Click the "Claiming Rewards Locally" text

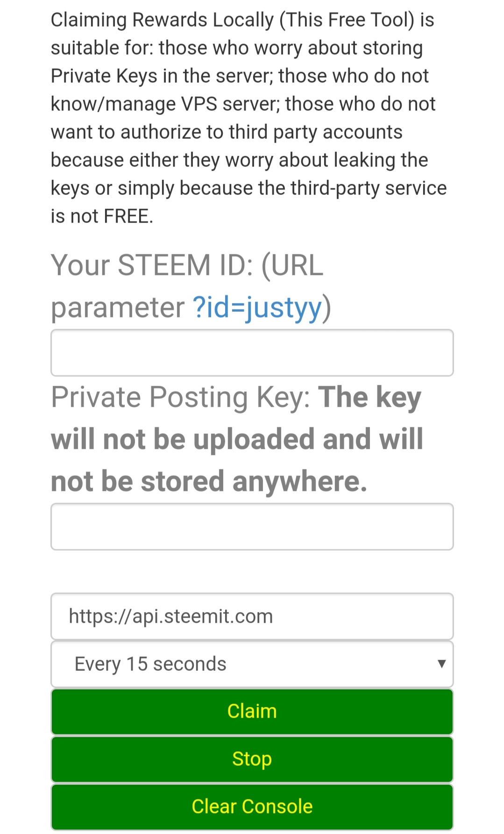pos(162,20)
